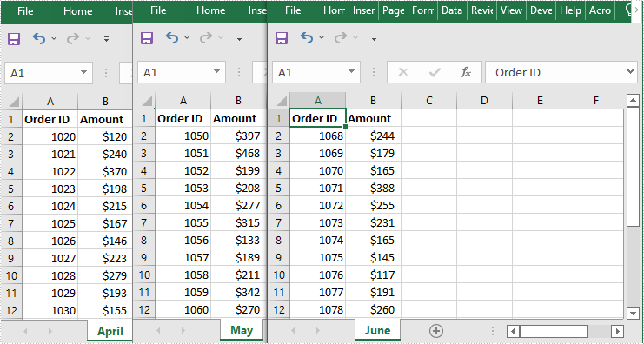
Task: Click the Save icon in the June window
Action: point(282,38)
